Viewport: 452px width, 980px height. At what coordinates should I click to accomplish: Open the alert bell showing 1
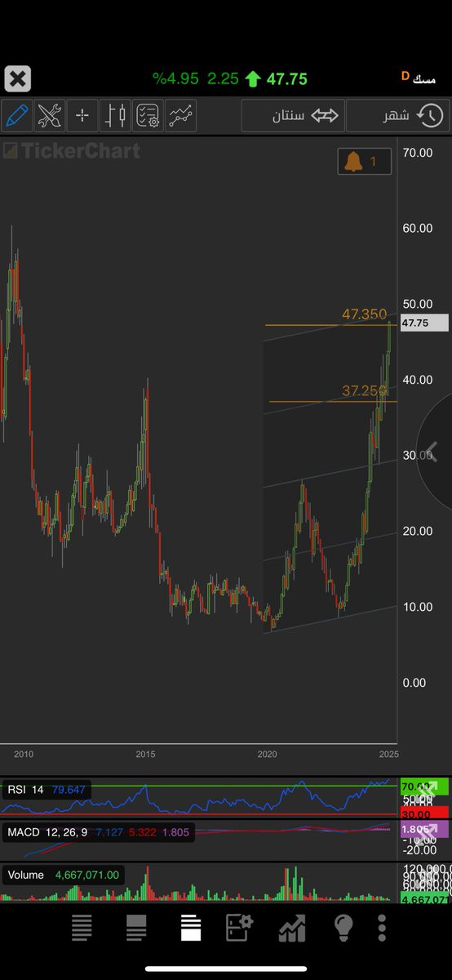pos(364,162)
